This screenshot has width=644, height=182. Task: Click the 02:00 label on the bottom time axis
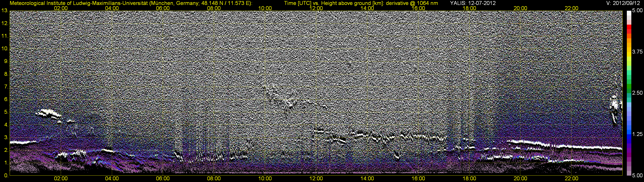[61, 179]
